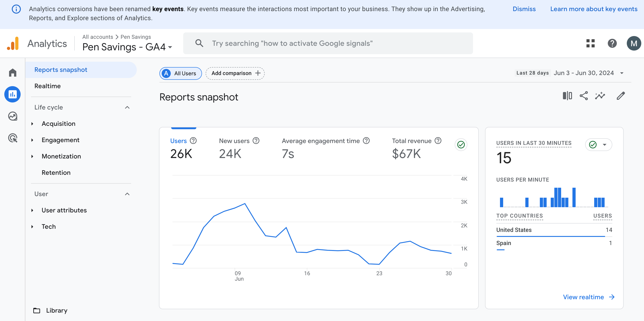
Task: Click the Pen Savings breadcrumb
Action: pyautogui.click(x=136, y=37)
